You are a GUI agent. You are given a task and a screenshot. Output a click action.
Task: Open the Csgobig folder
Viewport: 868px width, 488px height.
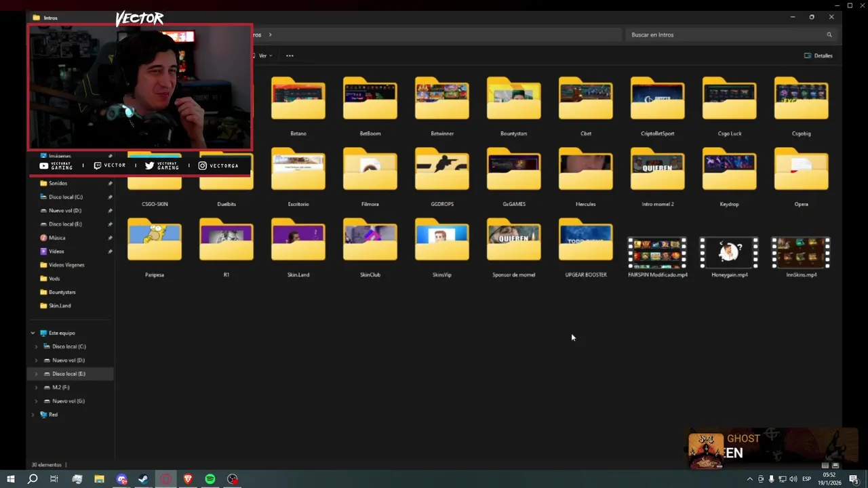802,100
